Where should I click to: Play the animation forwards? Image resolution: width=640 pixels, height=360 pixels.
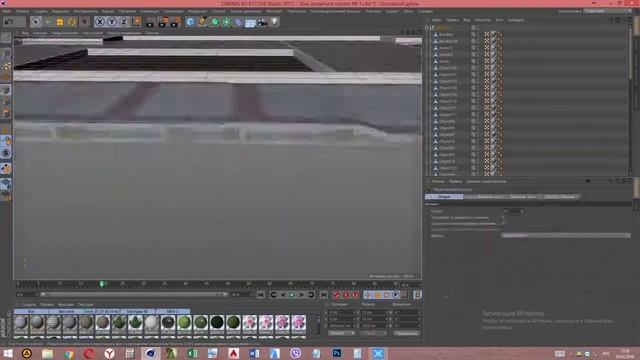[x=292, y=295]
